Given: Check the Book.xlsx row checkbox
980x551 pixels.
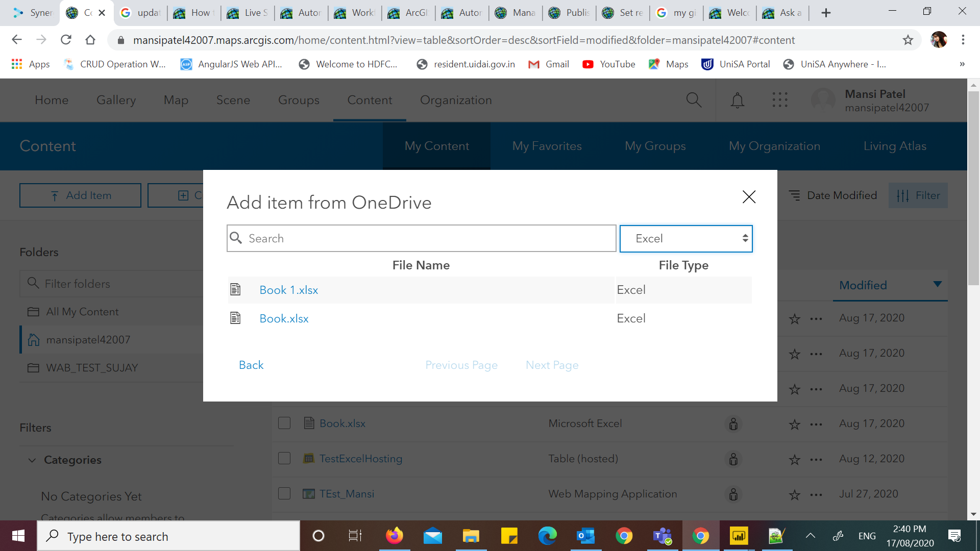Looking at the screenshot, I should click(284, 423).
